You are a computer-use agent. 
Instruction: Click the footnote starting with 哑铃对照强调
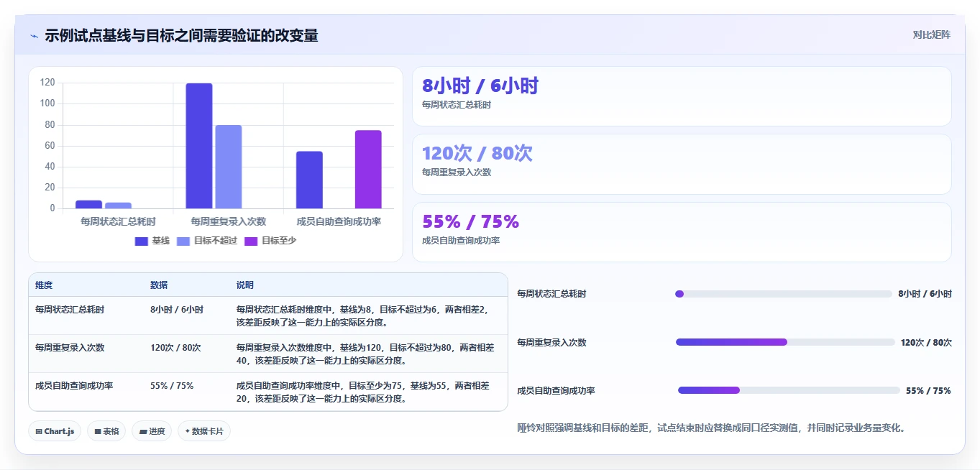click(711, 428)
